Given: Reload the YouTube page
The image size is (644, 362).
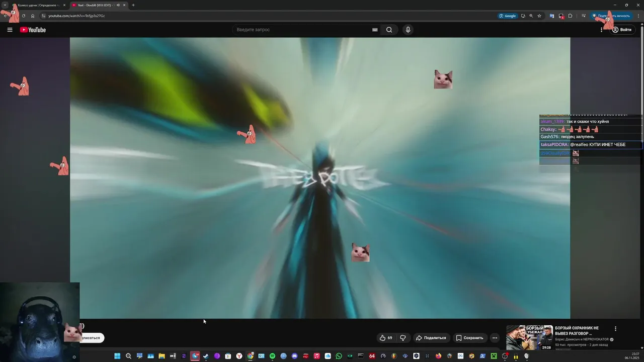Looking at the screenshot, I should pyautogui.click(x=23, y=16).
